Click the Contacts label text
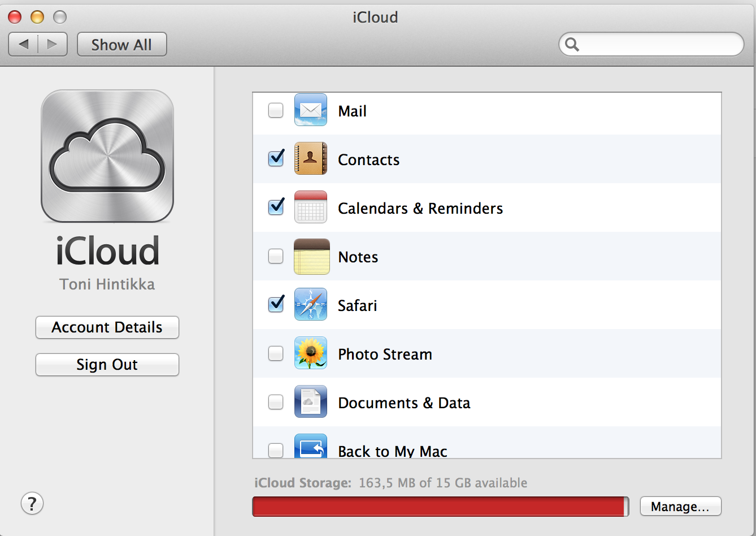The width and height of the screenshot is (756, 536). pyautogui.click(x=368, y=160)
